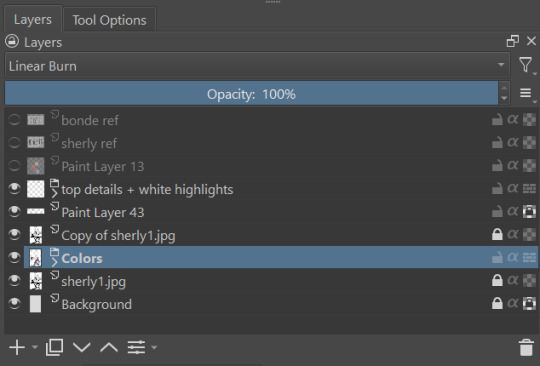Switch to the Tool Options tab
The image size is (540, 366).
coord(109,20)
